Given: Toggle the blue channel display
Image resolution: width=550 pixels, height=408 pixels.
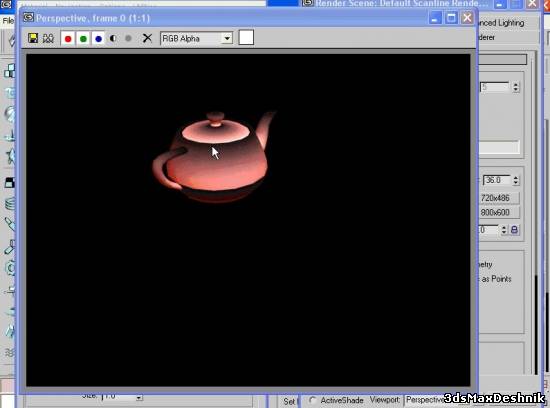Looking at the screenshot, I should (x=98, y=38).
